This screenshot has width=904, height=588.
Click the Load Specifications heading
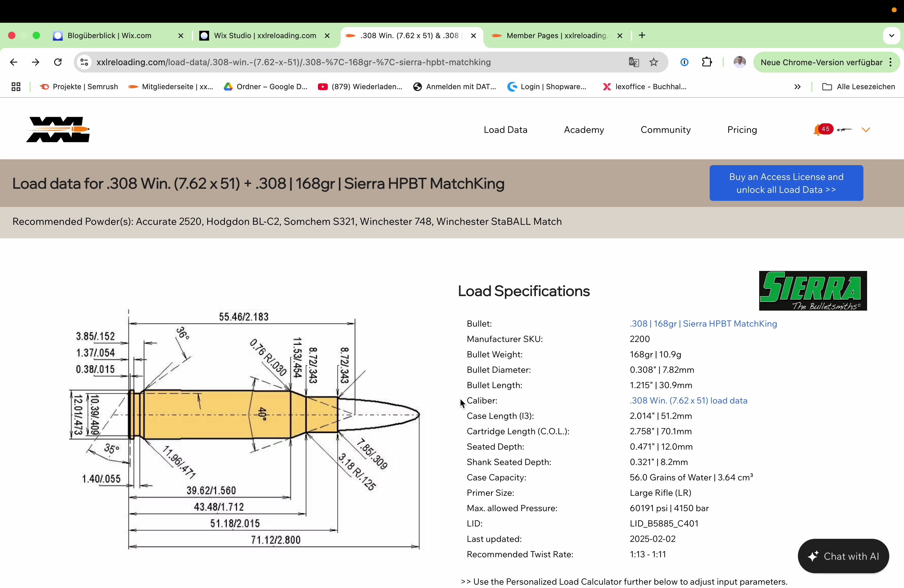point(524,291)
